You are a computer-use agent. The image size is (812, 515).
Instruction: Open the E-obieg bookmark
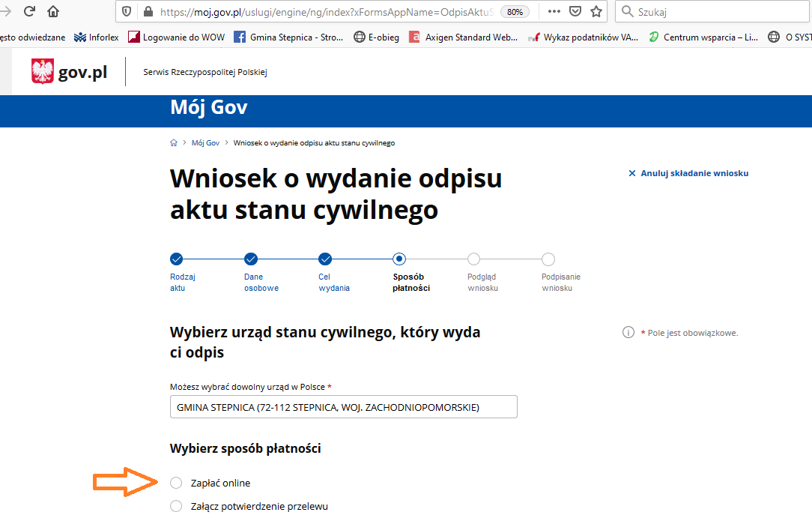(x=377, y=37)
